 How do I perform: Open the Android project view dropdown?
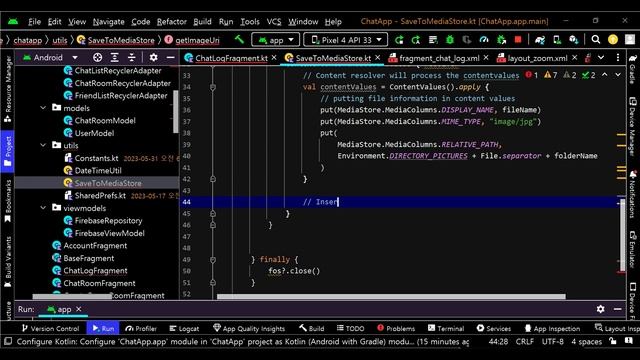pos(50,58)
